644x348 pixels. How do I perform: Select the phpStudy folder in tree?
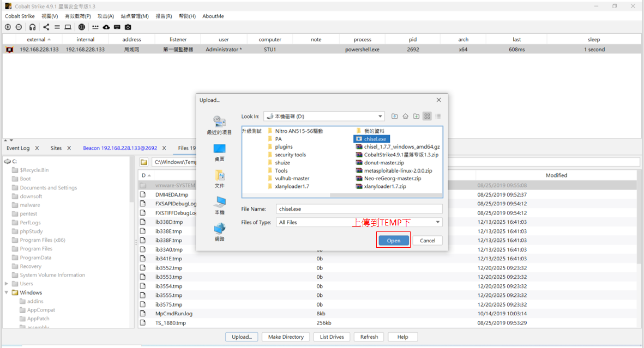pyautogui.click(x=31, y=231)
